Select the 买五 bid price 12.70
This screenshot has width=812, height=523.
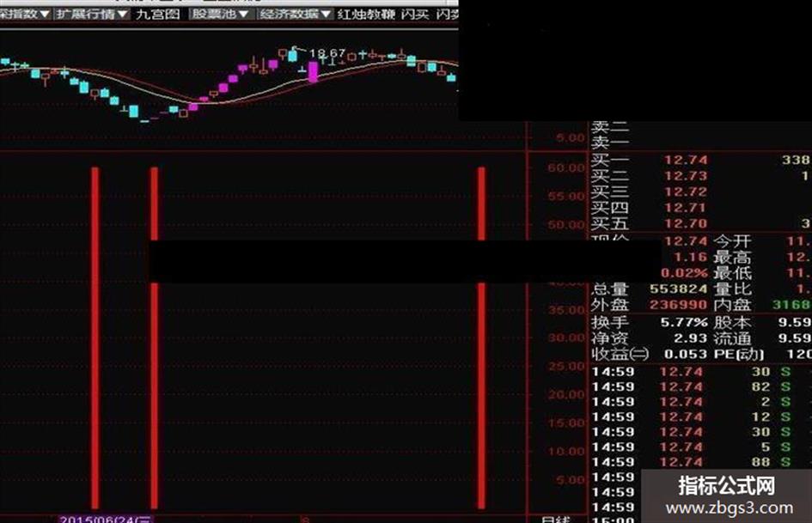click(x=686, y=223)
